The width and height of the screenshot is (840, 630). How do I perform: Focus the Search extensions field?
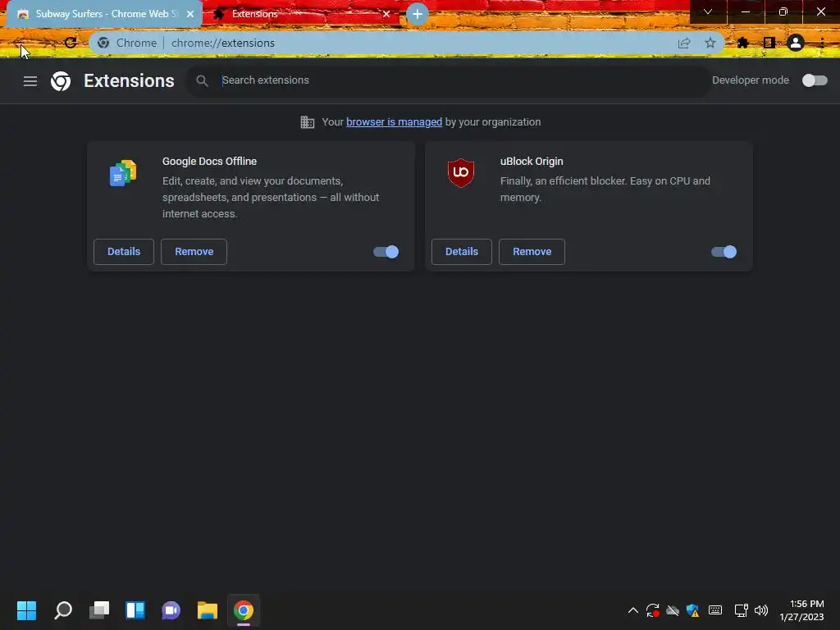pyautogui.click(x=449, y=80)
